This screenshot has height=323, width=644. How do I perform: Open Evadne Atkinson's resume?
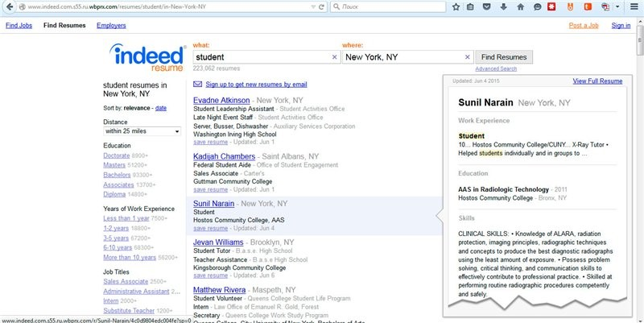pyautogui.click(x=221, y=101)
